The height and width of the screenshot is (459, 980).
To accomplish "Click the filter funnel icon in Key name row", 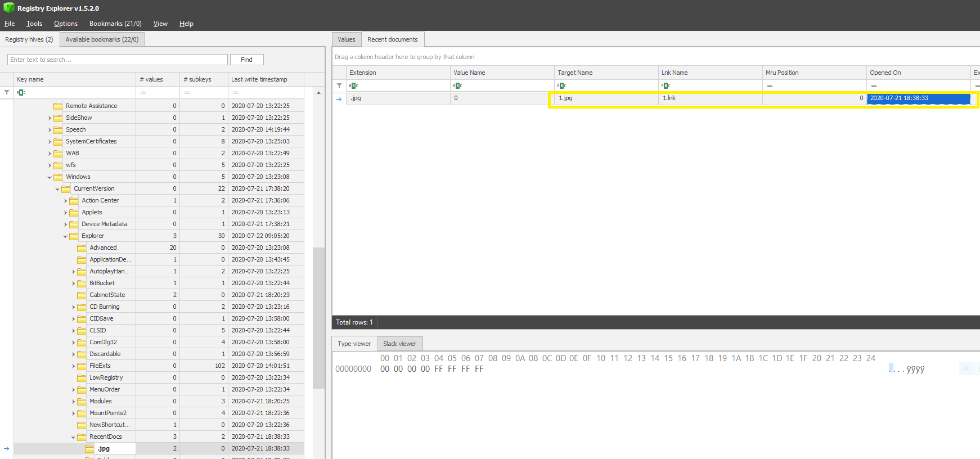I will point(7,92).
